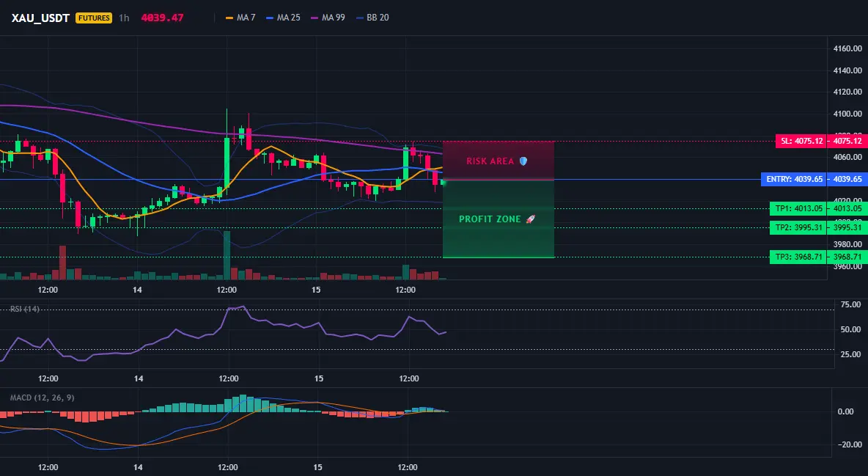Toggle the MA 99 legend entry
Screen dimensions: 868x476
(x=328, y=18)
